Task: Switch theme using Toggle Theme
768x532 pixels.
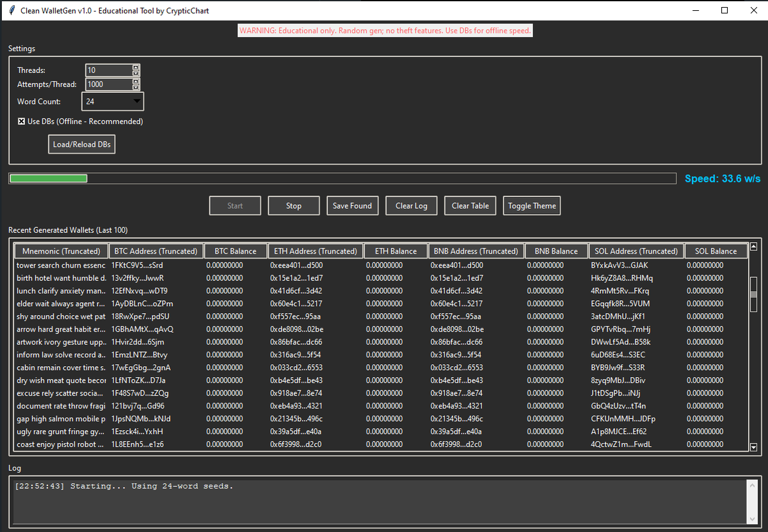Action: 532,206
